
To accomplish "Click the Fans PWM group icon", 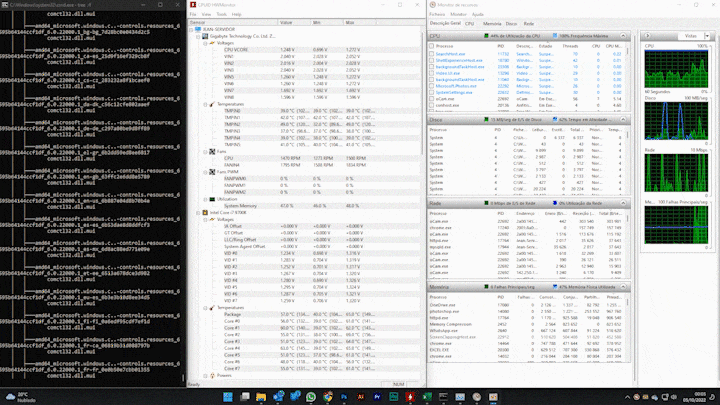I will click(x=212, y=172).
